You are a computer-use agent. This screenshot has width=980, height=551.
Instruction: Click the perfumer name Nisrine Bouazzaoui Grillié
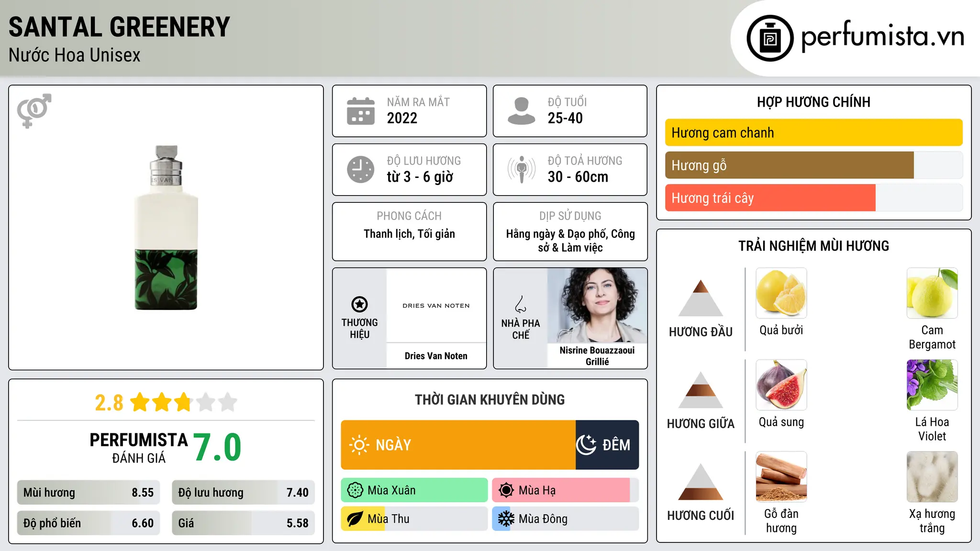point(597,356)
